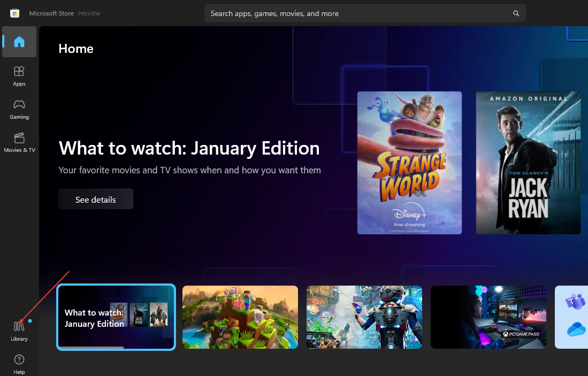Go to the Apps section
Screen dimensions: 588x376
pos(19,76)
